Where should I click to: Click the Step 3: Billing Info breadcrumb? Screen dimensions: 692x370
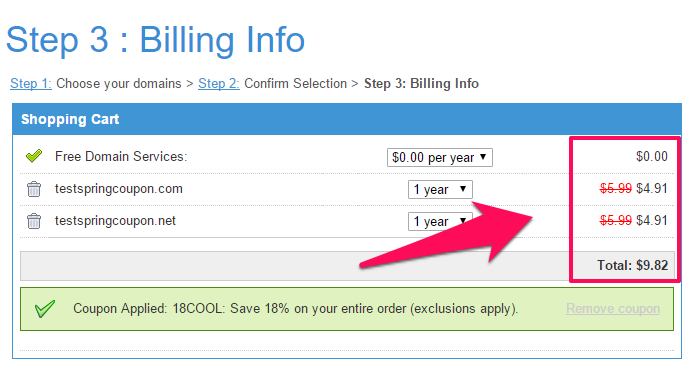pos(421,83)
